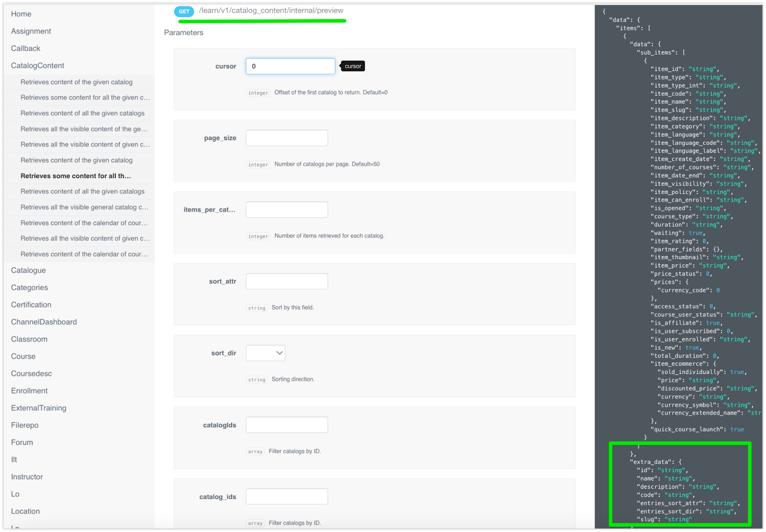The height and width of the screenshot is (532, 766).
Task: Click the cursor tooltip label
Action: point(352,66)
